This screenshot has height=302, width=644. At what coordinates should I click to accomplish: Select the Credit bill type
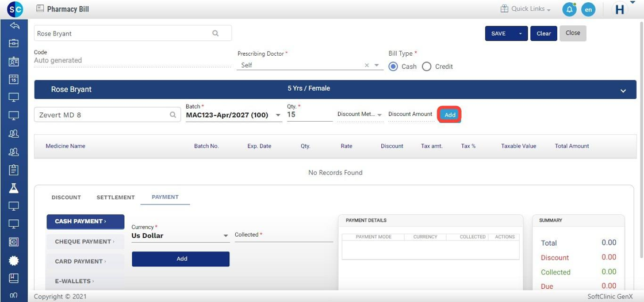pos(427,67)
